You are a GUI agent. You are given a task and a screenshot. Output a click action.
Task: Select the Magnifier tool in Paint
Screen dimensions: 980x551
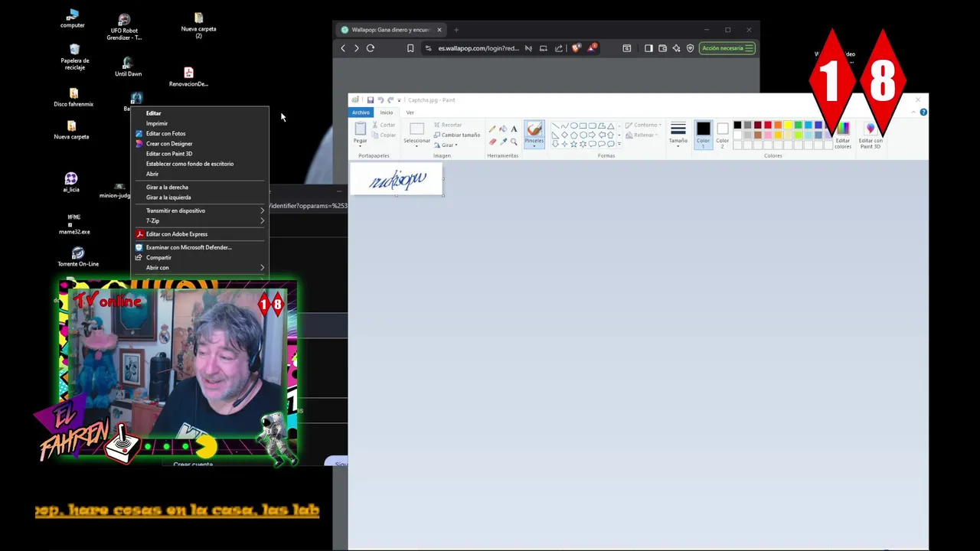(x=514, y=142)
